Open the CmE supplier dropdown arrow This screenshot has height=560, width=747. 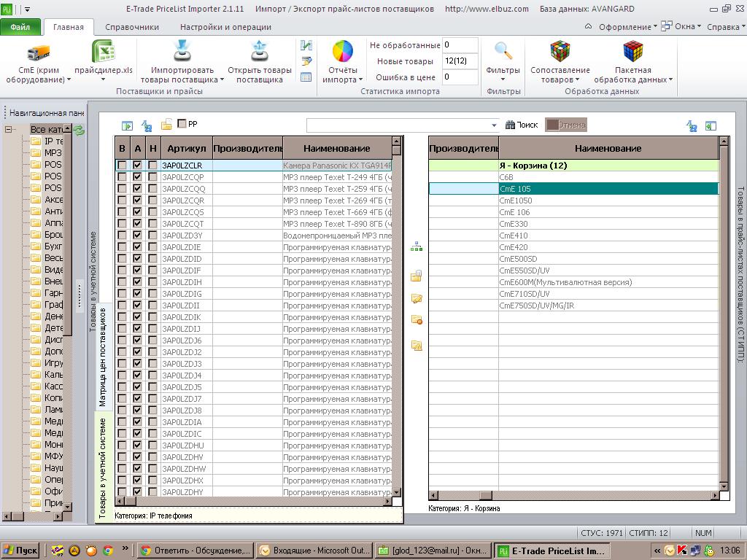click(69, 80)
